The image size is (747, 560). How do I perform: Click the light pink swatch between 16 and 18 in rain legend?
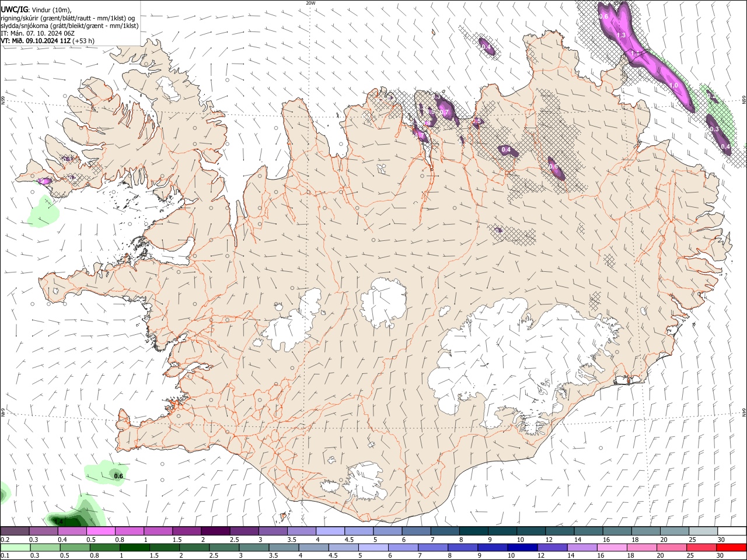pos(612,547)
